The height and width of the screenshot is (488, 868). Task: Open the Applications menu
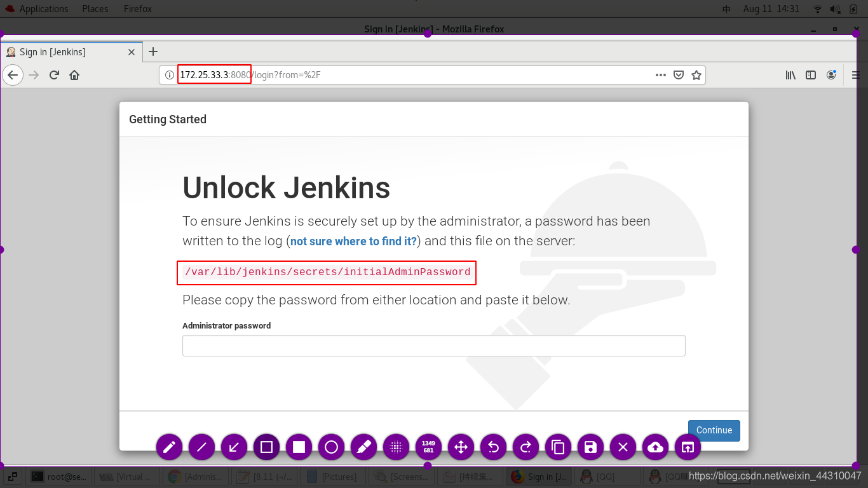36,9
